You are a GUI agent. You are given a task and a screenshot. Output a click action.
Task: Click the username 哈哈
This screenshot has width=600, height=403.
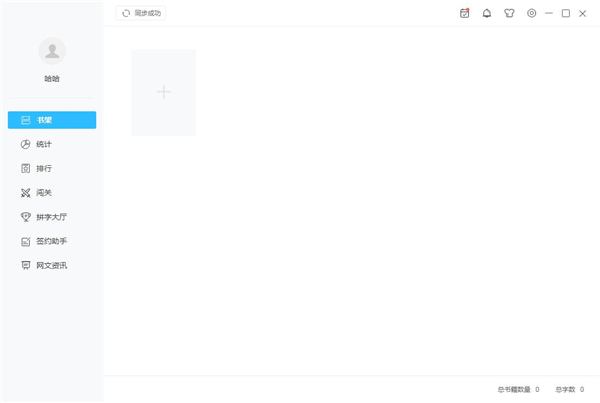52,79
